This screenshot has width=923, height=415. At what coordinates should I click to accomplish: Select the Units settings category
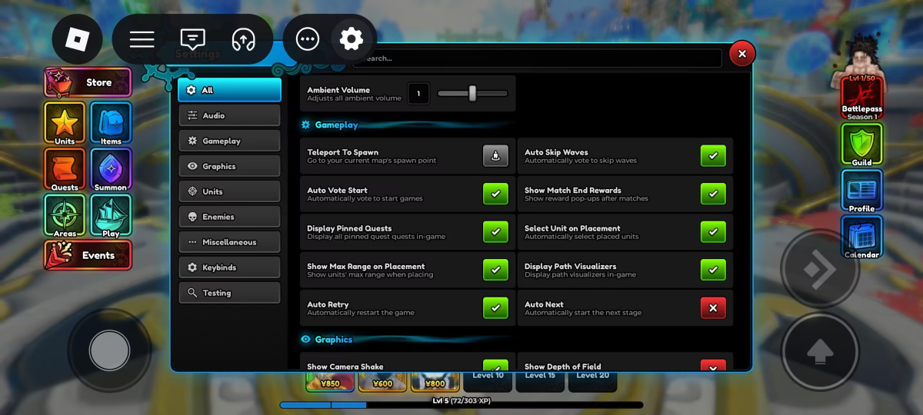click(x=230, y=191)
